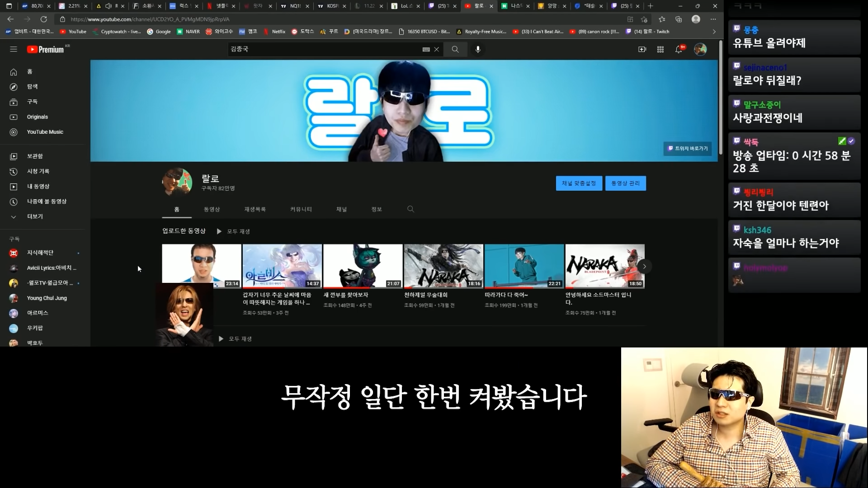This screenshot has width=868, height=488.
Task: Open a new browser tab
Action: [650, 6]
